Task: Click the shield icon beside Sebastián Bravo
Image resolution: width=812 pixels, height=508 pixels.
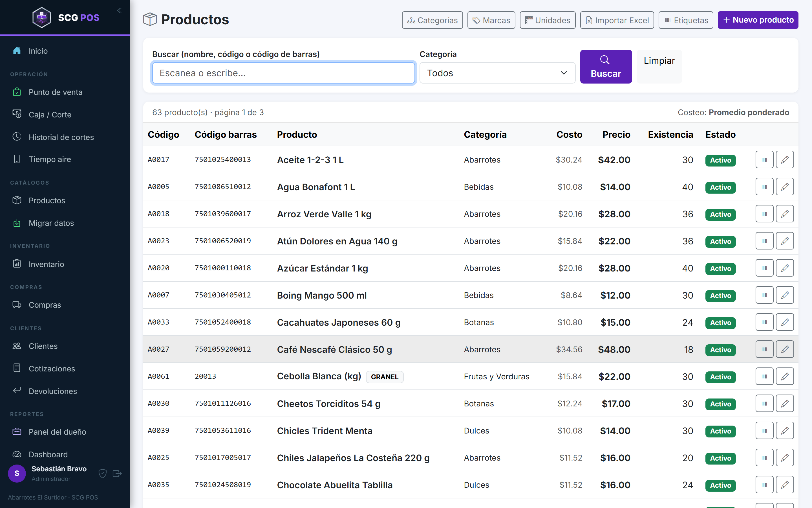Action: click(x=103, y=473)
